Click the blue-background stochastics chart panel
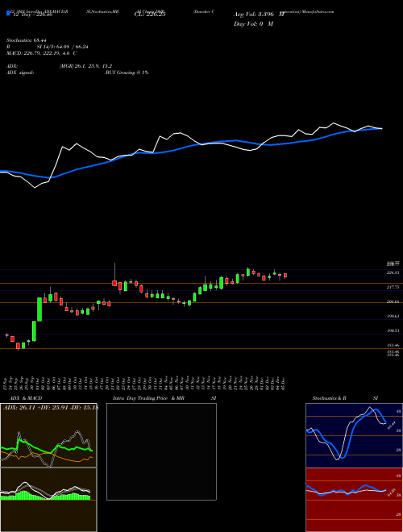The image size is (403, 532). (x=354, y=435)
